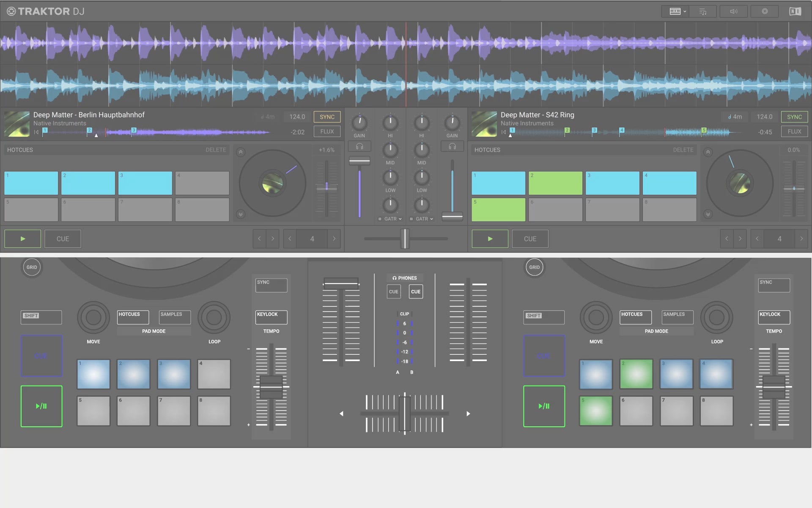Toggle the left PHONES CUE button on controller
The image size is (812, 508).
(x=394, y=292)
